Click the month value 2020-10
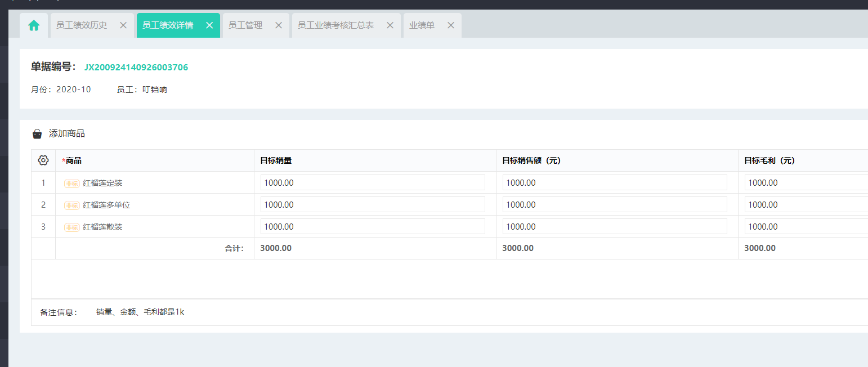 [x=74, y=89]
